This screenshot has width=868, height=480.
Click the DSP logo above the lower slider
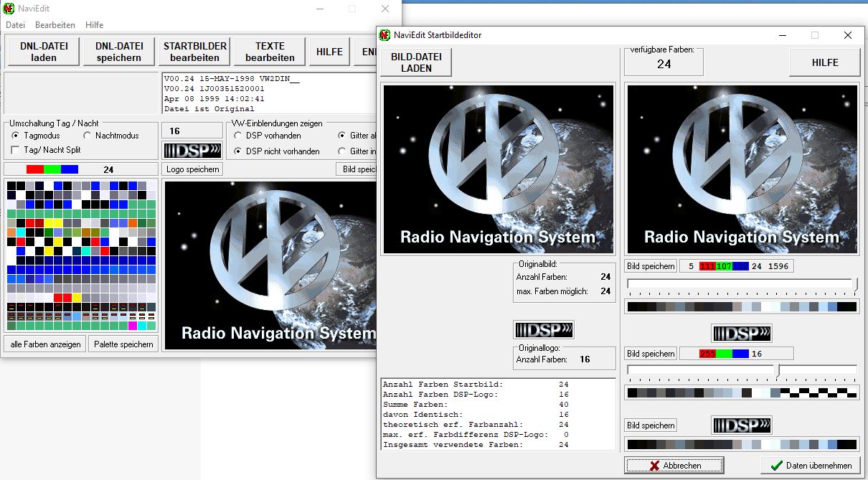coord(742,334)
